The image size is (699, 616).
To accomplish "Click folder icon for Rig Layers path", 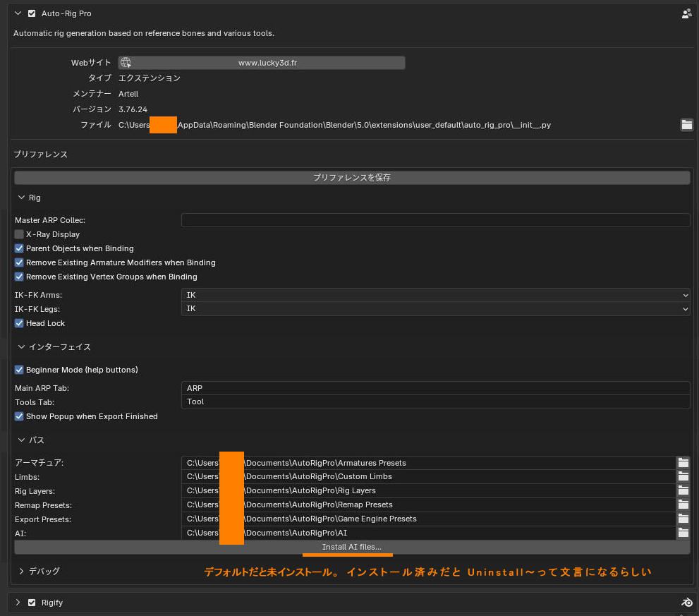I will [683, 491].
